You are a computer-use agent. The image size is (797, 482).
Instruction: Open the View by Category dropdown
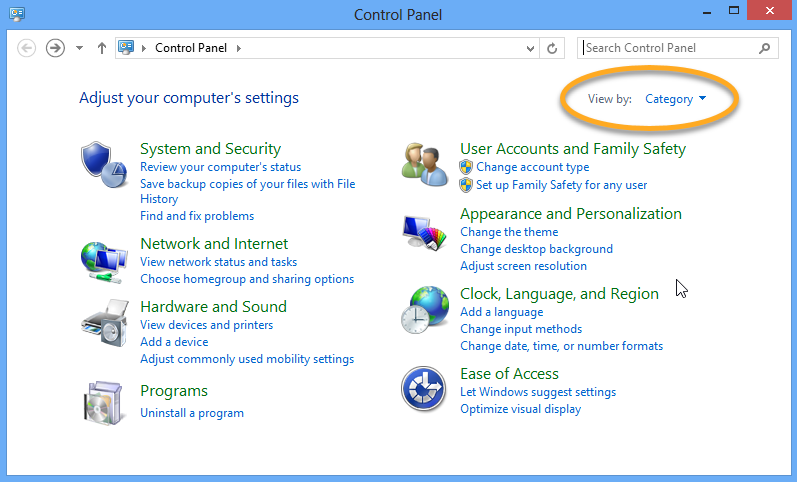pos(676,99)
